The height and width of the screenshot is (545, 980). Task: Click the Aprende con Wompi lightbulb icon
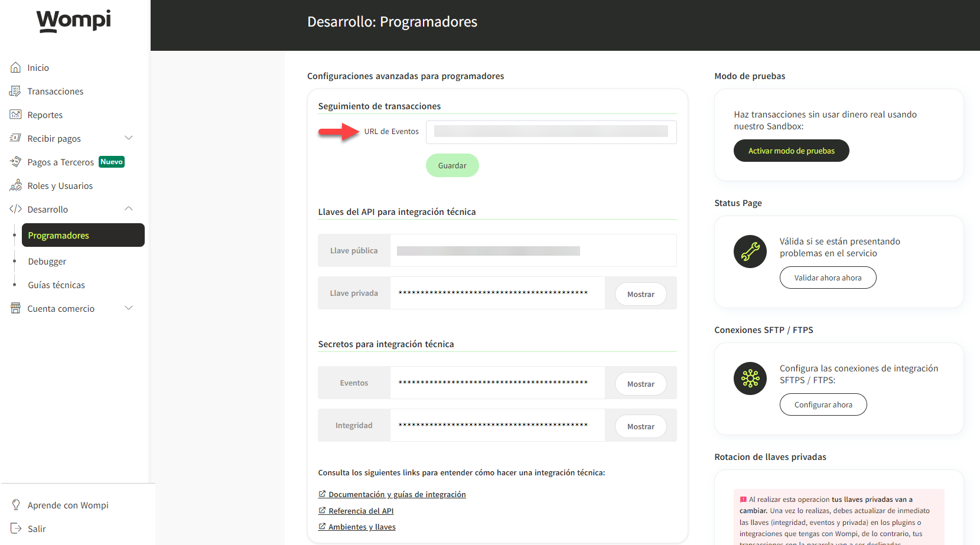pyautogui.click(x=16, y=505)
